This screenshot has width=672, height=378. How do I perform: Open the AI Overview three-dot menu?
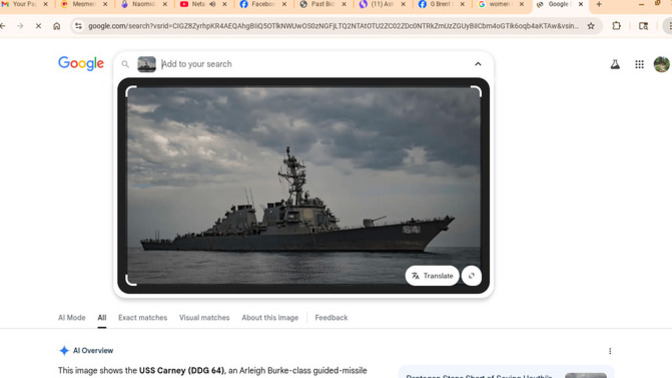coord(610,351)
